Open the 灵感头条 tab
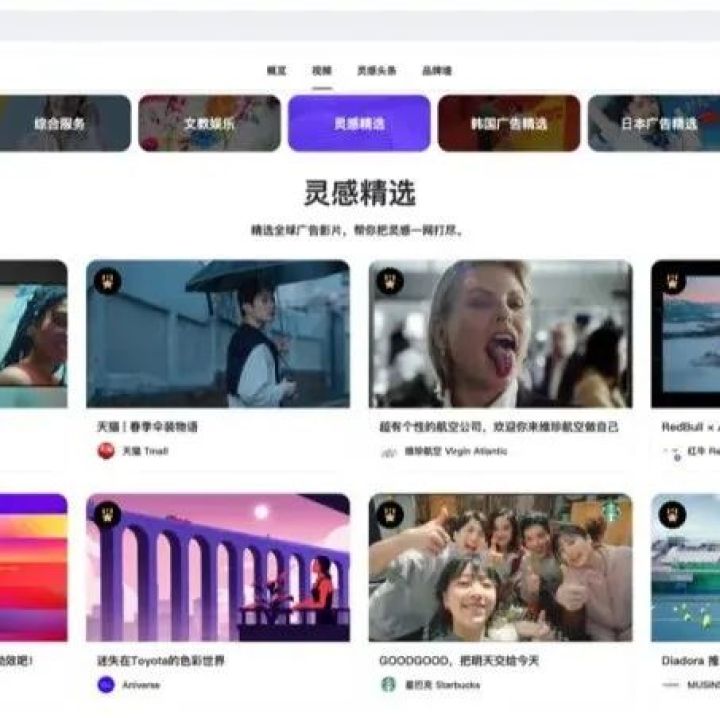The height and width of the screenshot is (718, 720). [x=377, y=71]
